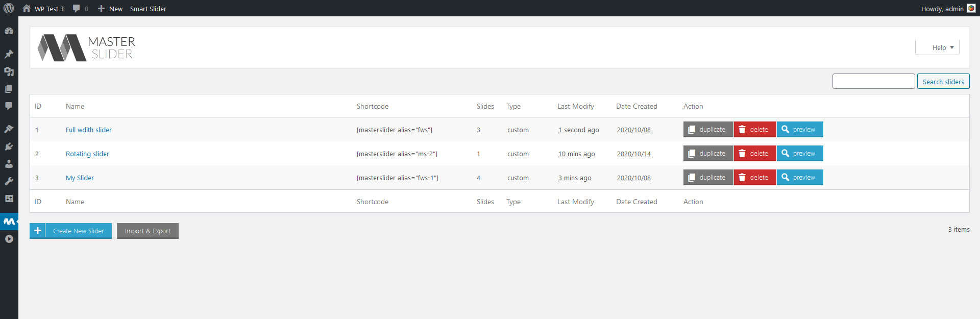Preview My Slider

800,178
